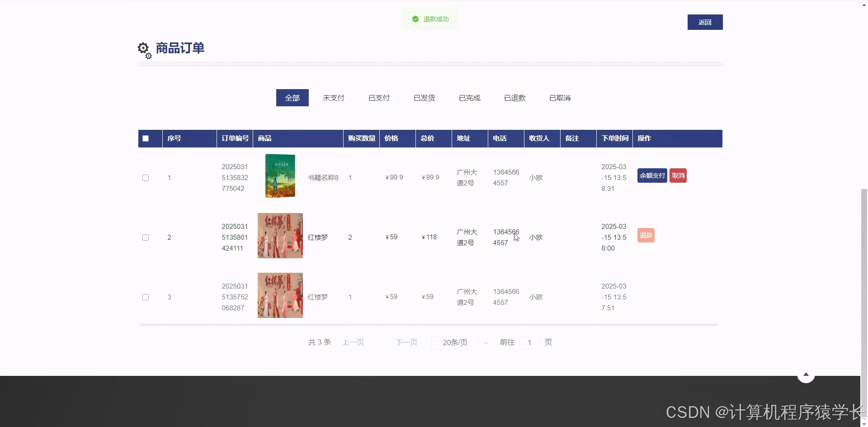
Task: Check the checkbox for order row 1
Action: click(x=145, y=177)
